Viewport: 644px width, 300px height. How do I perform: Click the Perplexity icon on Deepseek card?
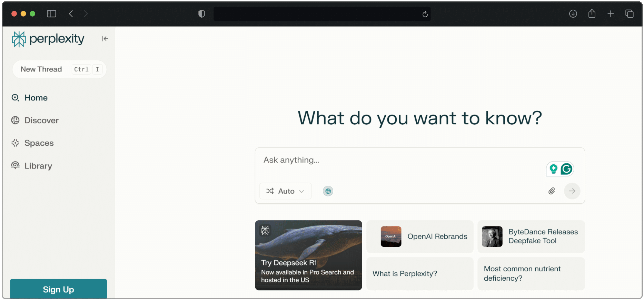point(265,230)
